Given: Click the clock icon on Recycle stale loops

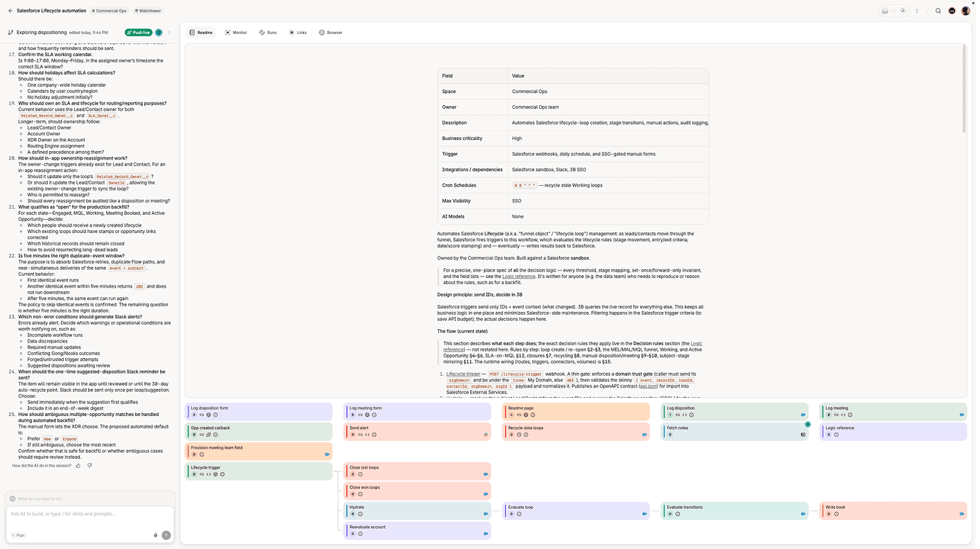Looking at the screenshot, I should (x=519, y=435).
